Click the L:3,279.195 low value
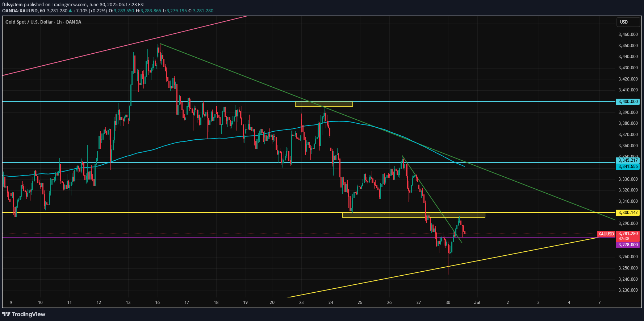Screen dimensions: 644x321 coord(175,11)
